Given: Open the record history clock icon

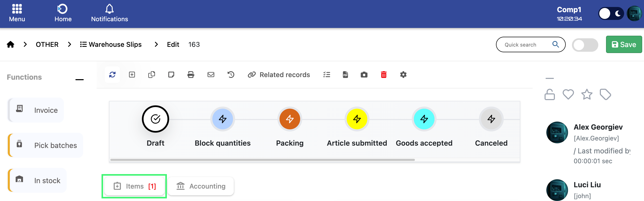Looking at the screenshot, I should click(231, 75).
